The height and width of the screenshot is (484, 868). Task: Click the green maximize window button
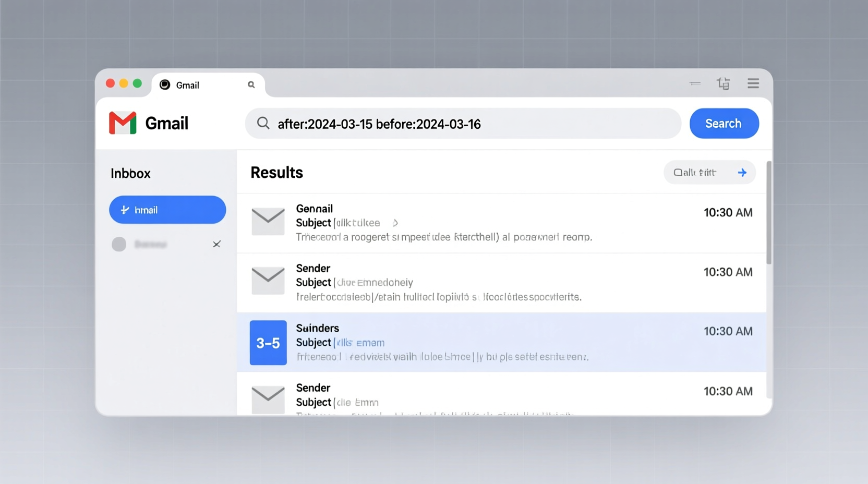[137, 83]
